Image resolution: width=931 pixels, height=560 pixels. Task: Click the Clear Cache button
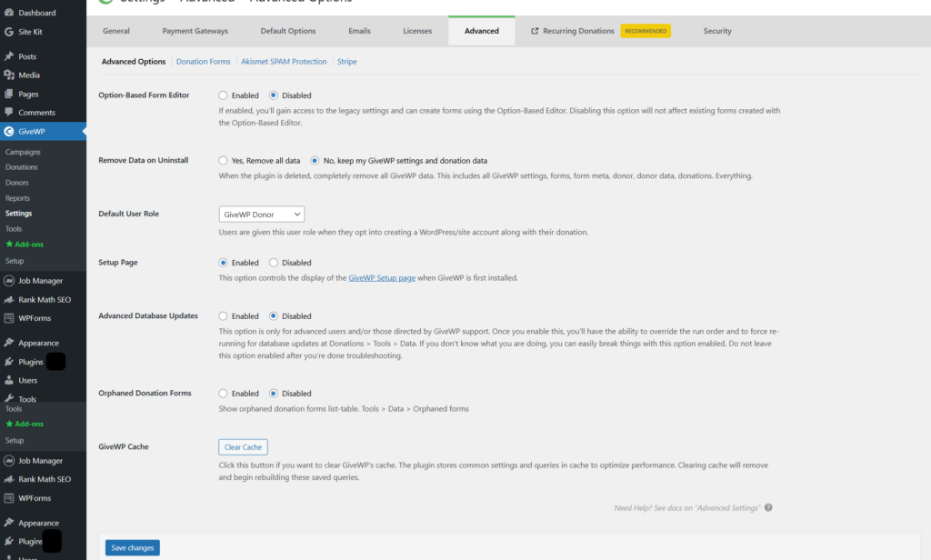pos(243,447)
